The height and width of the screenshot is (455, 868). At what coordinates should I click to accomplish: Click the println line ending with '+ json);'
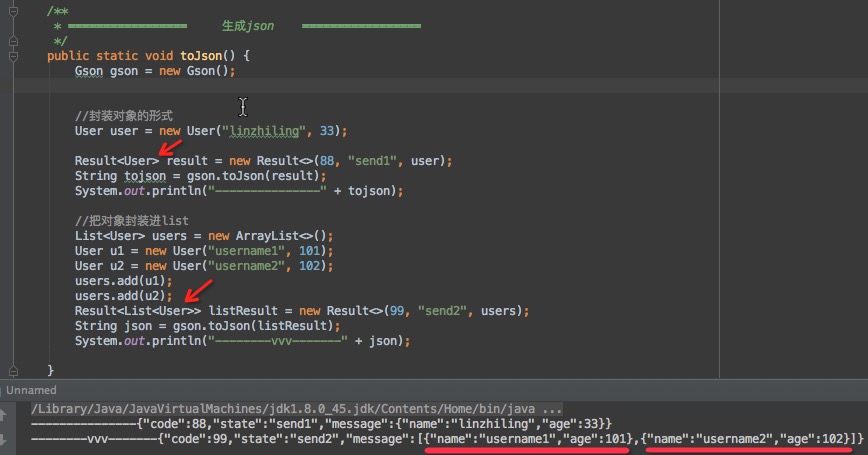(242, 341)
